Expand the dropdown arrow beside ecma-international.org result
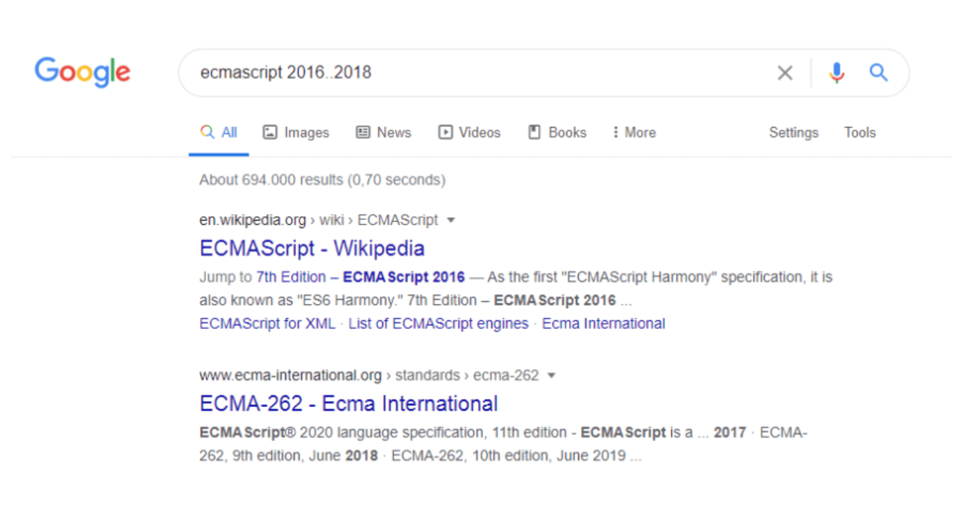Viewport: 980px width, 523px height. click(x=552, y=376)
